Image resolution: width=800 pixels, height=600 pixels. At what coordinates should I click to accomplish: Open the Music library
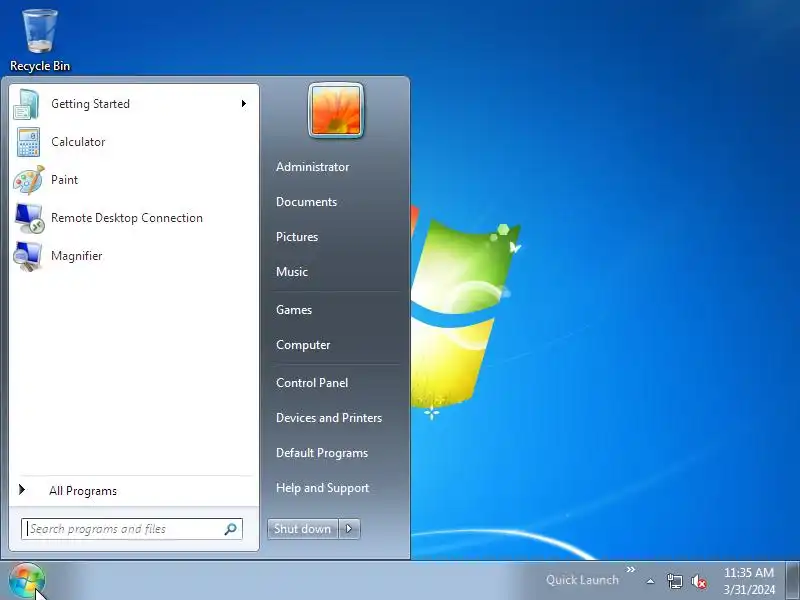[292, 271]
